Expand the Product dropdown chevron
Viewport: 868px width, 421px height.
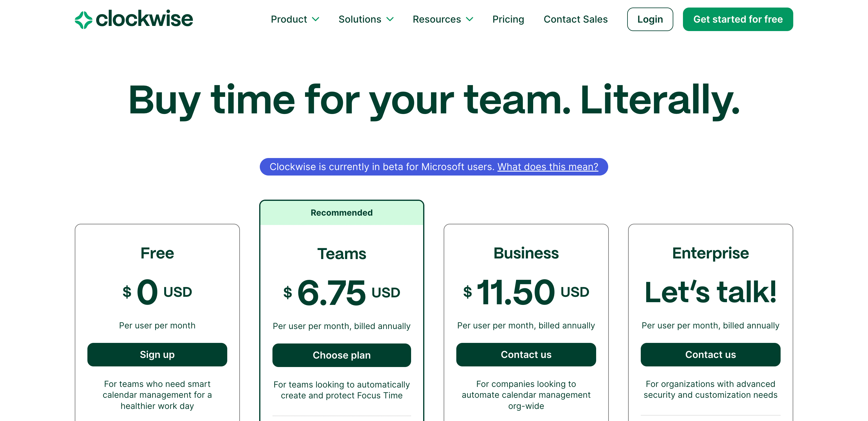(315, 20)
